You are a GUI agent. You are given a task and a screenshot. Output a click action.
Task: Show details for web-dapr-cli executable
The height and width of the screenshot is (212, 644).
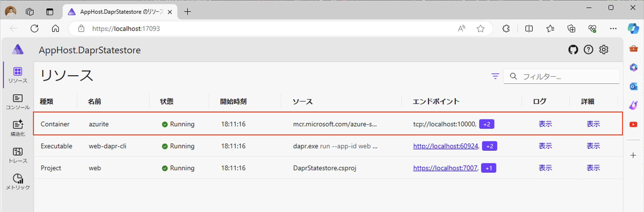593,146
